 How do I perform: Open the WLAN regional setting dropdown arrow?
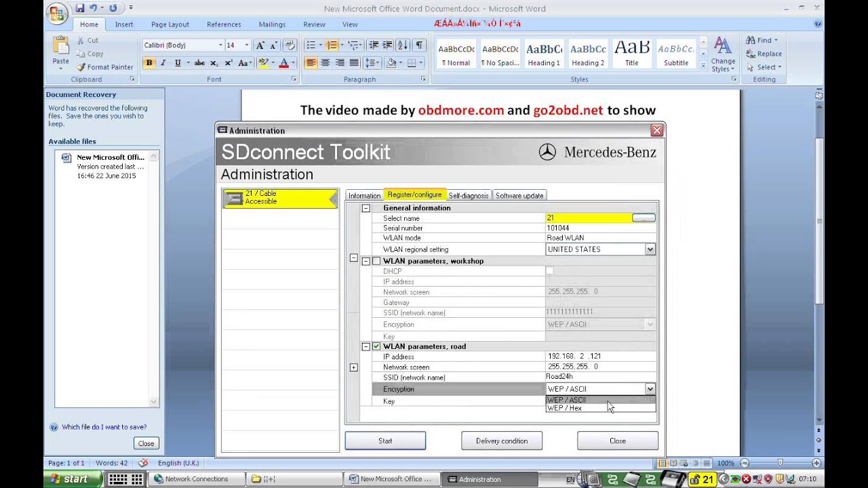(x=650, y=249)
